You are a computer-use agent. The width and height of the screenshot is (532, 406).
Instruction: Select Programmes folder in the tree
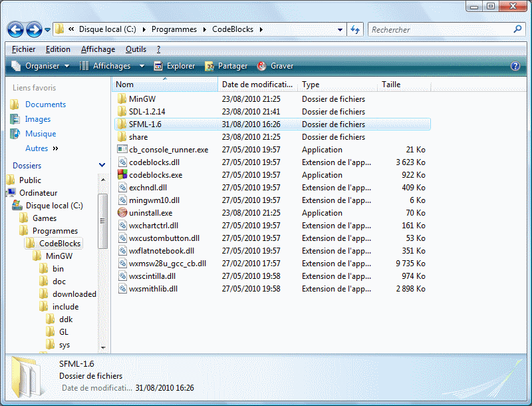(55, 231)
